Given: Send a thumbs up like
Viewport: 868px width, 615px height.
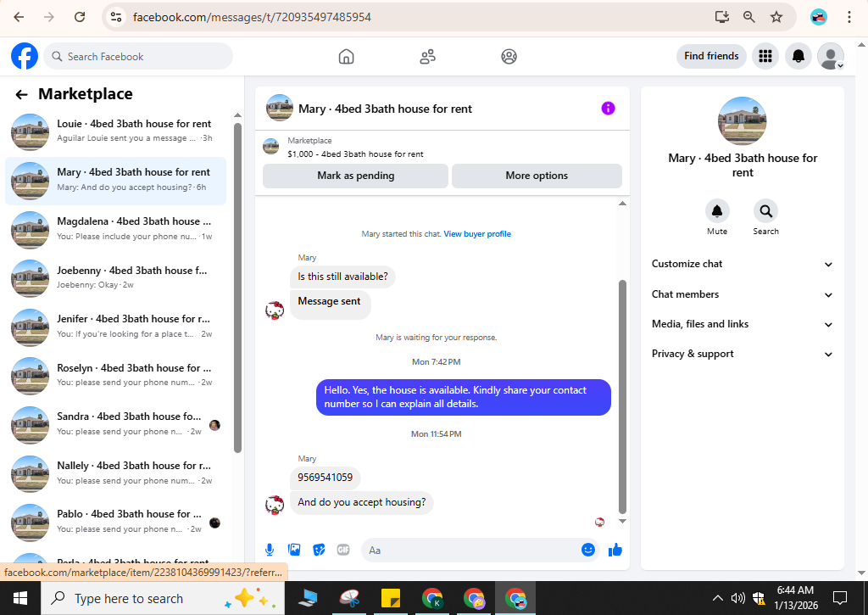Looking at the screenshot, I should [615, 550].
